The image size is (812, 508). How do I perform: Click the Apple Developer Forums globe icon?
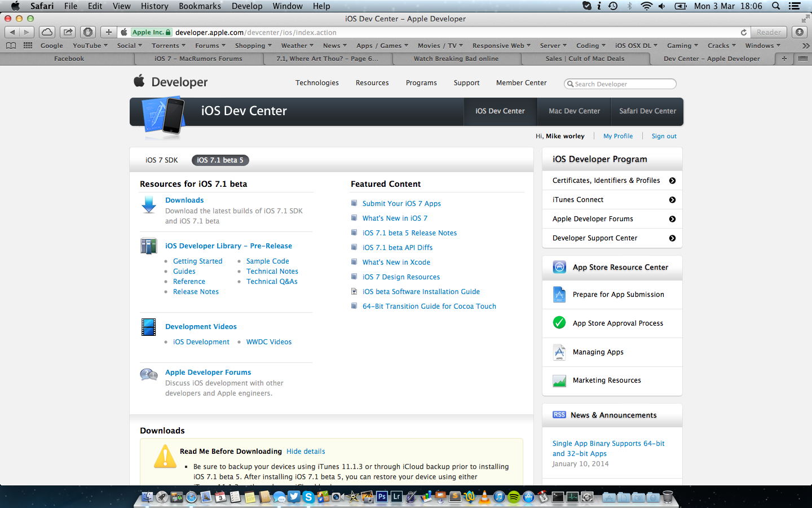click(x=148, y=374)
